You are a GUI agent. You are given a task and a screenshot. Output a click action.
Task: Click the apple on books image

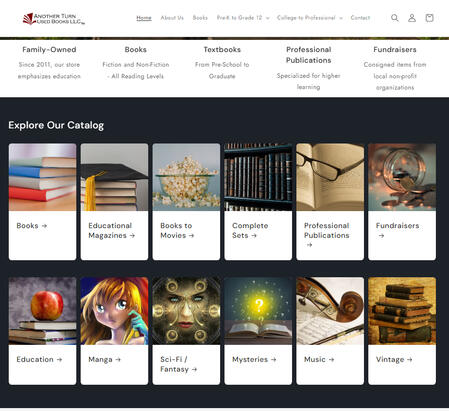coord(42,311)
